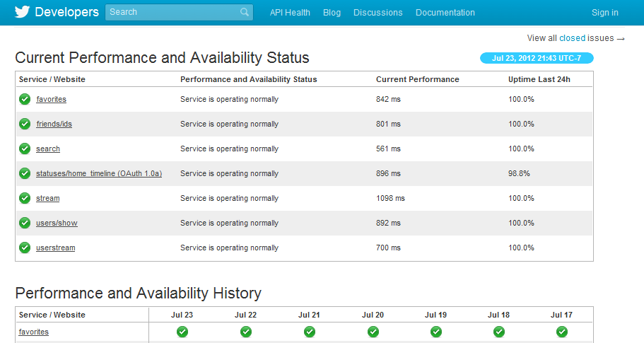Open favorites link in status table
The width and height of the screenshot is (644, 343).
point(52,99)
